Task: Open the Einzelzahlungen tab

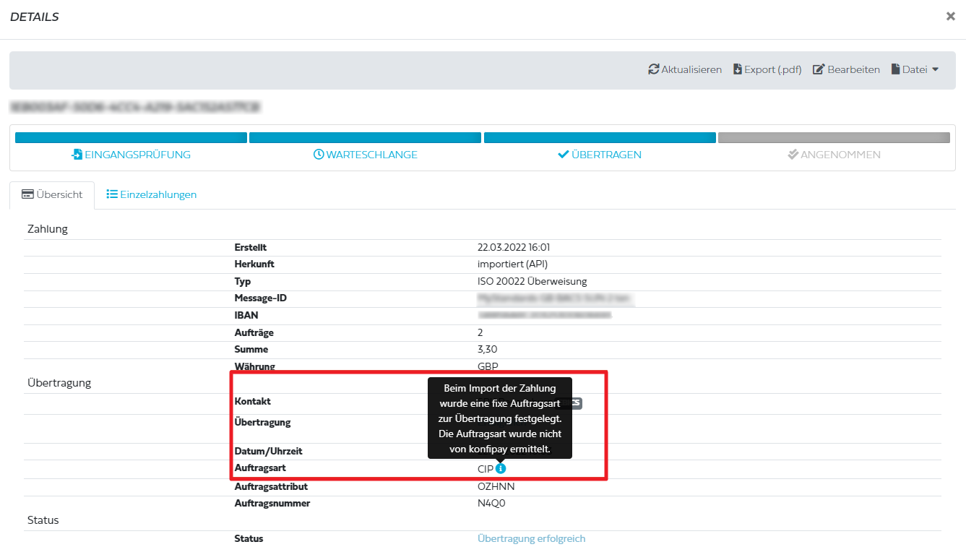Action: click(x=152, y=194)
